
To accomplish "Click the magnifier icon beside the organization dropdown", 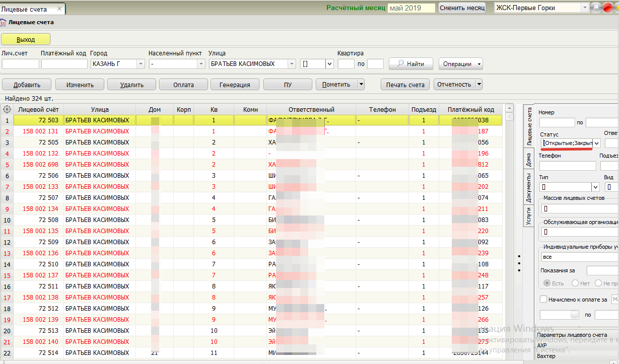I will pos(596,8).
